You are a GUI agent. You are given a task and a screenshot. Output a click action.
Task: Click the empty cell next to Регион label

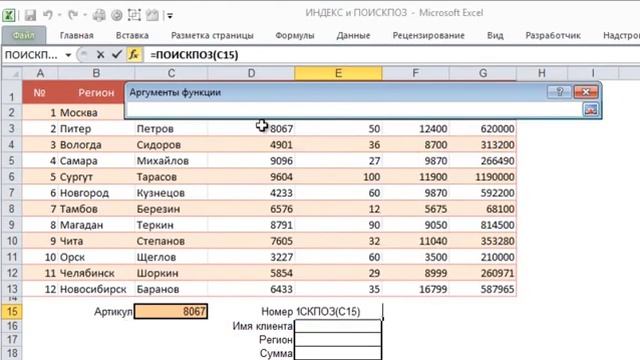click(x=338, y=340)
